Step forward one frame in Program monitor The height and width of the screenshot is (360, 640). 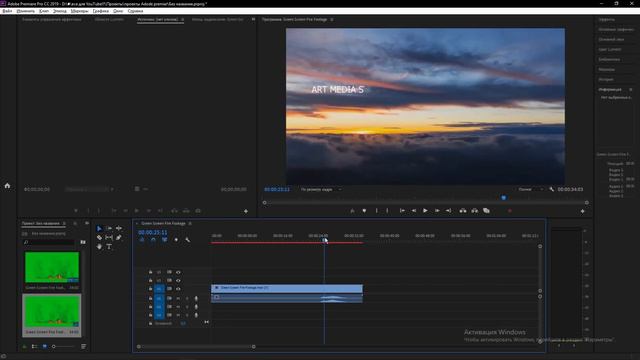point(437,211)
